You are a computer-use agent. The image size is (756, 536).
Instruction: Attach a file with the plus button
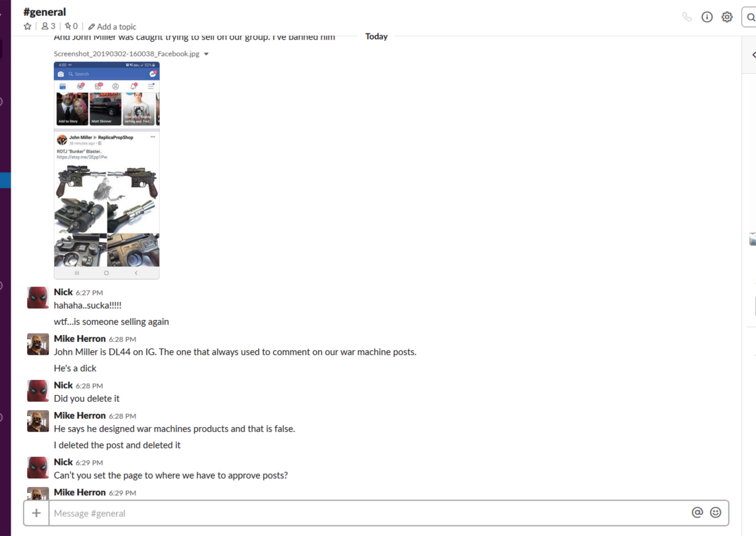[36, 513]
